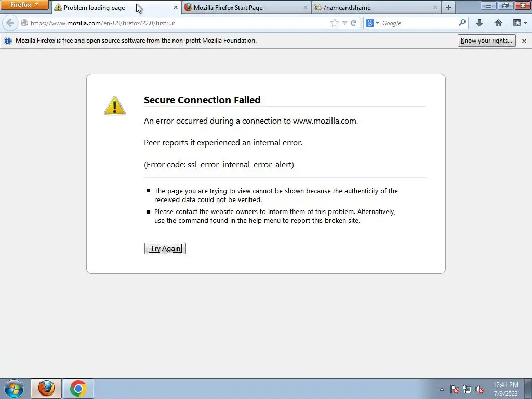Click the text mentioning www.mozilla.com connection error
Image resolution: width=532 pixels, height=399 pixels.
pyautogui.click(x=251, y=121)
